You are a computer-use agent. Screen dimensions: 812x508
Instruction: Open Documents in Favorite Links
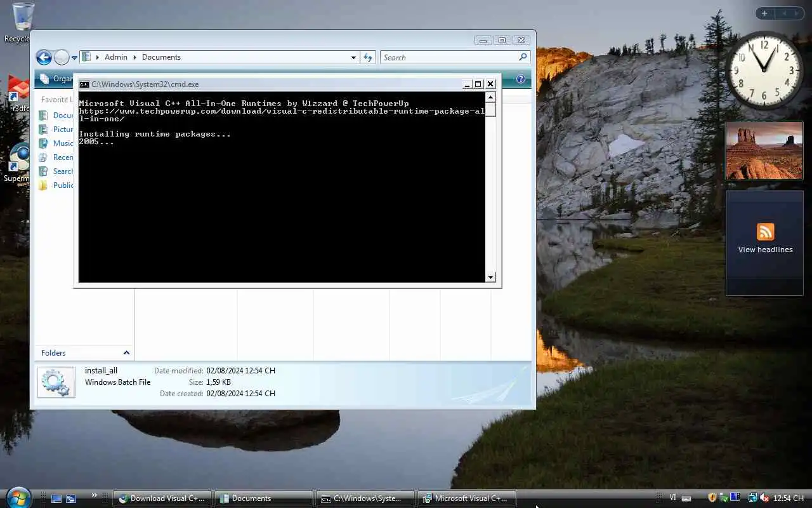[x=56, y=115]
